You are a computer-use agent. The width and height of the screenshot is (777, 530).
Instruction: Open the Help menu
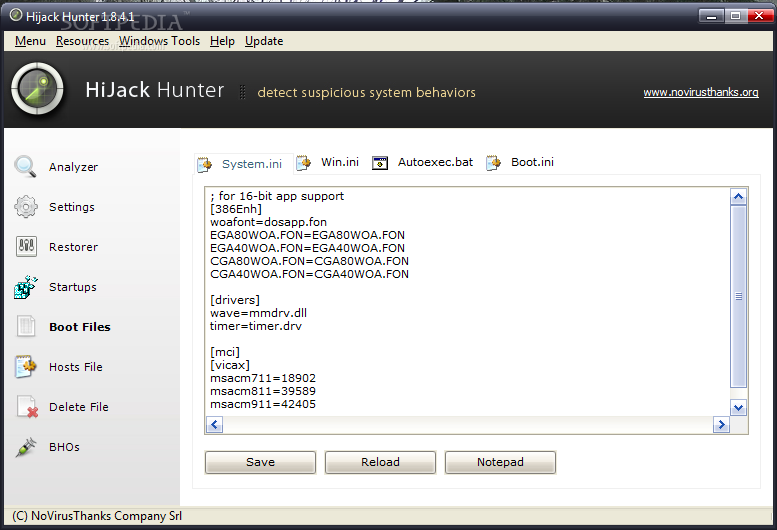(x=222, y=41)
